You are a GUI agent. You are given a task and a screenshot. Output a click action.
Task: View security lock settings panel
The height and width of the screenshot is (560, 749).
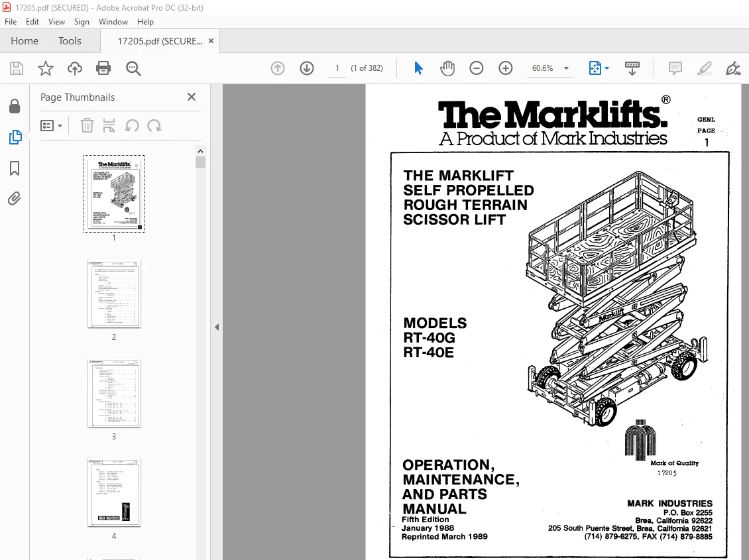tap(15, 106)
